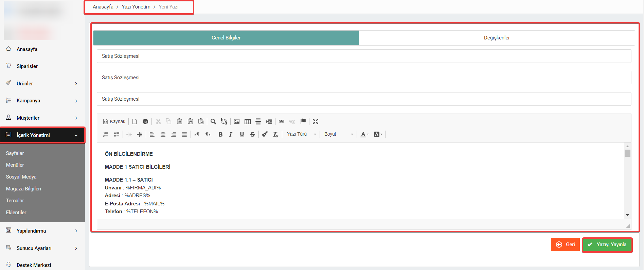Click the editor scrollbar thumb
The width and height of the screenshot is (644, 270).
point(627,153)
